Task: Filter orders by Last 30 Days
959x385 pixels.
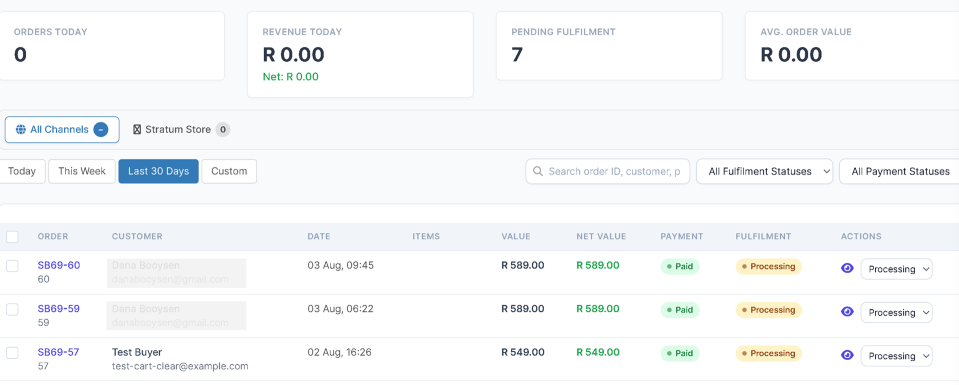Action: coord(158,171)
